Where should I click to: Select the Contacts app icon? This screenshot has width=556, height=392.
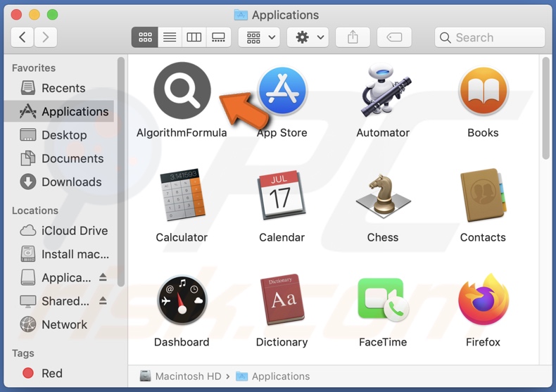[483, 195]
